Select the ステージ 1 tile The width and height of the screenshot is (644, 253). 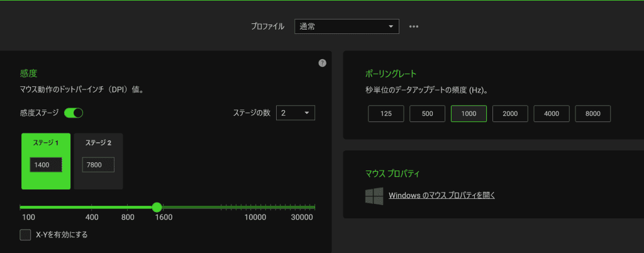pyautogui.click(x=45, y=143)
